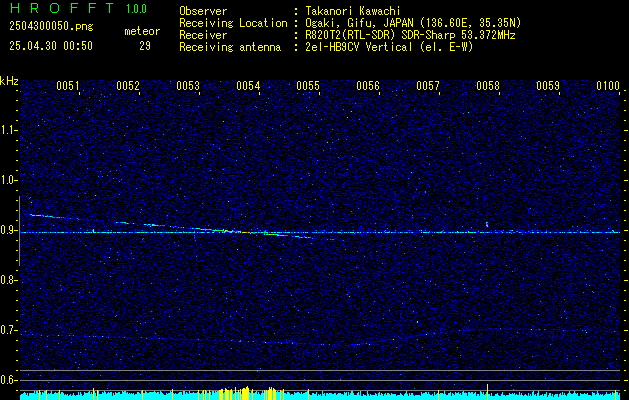
Task: Click time axis marker 0056
Action: click(368, 86)
